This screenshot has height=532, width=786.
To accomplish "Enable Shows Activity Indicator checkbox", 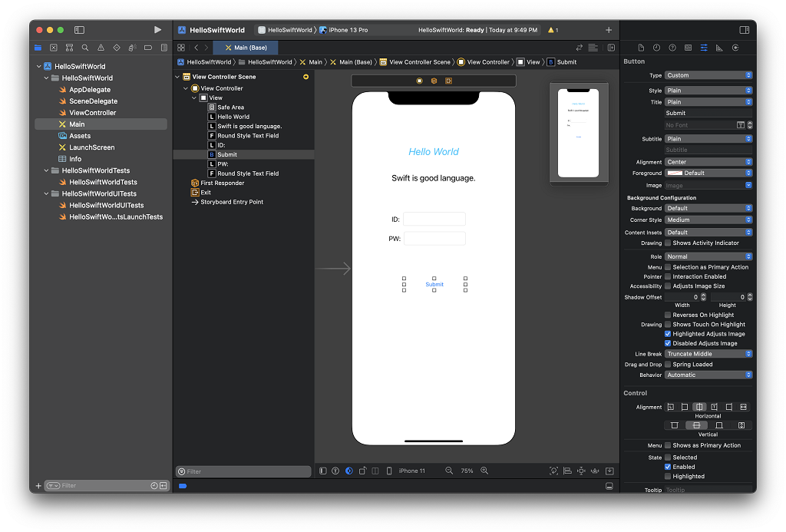I will 668,243.
